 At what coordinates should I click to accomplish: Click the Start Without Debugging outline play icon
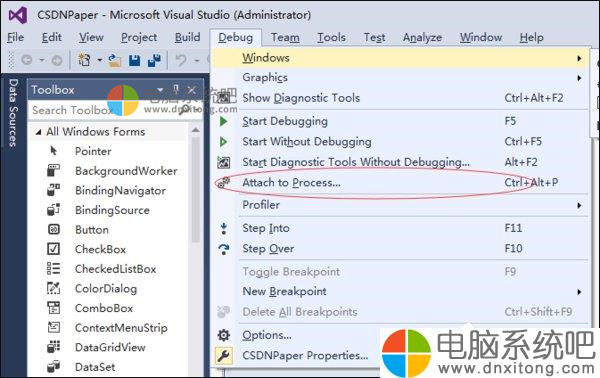click(223, 142)
